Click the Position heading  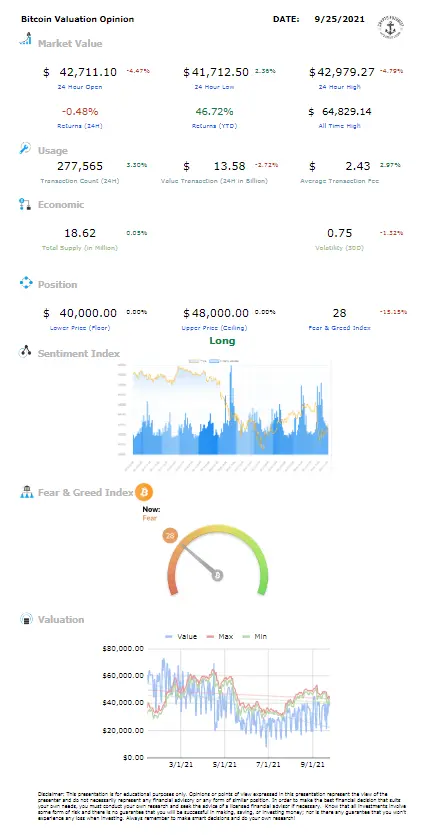57,284
